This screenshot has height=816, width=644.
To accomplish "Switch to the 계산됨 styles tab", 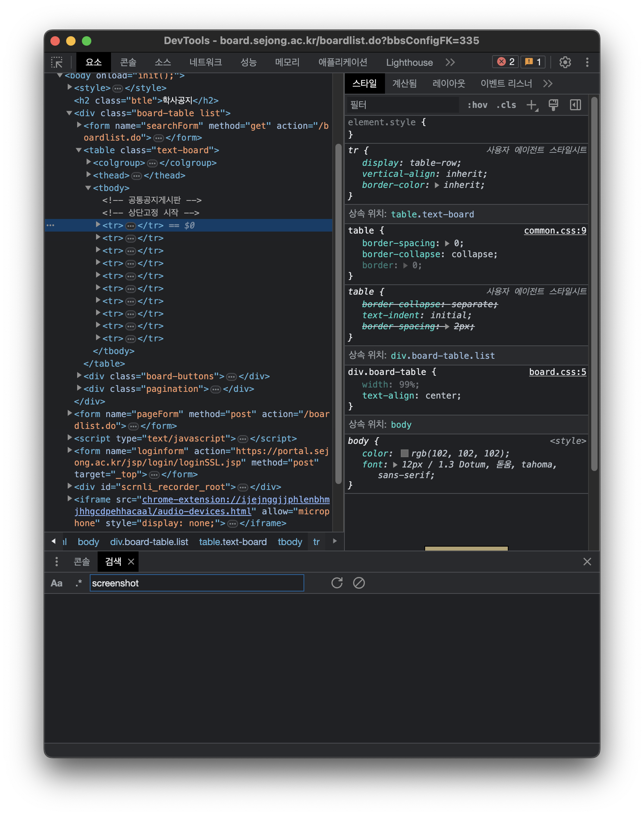I will pos(404,83).
